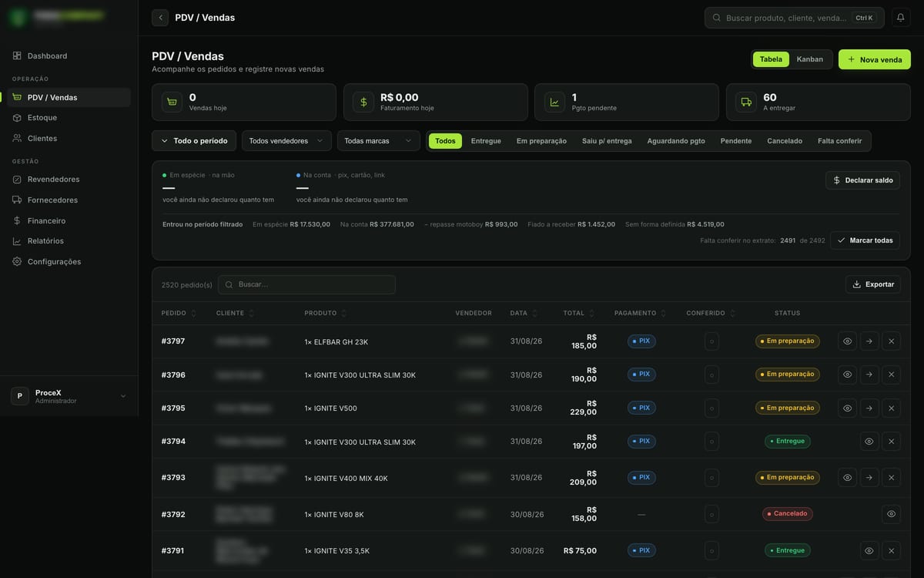Click the Vendas hoje basket icon
The height and width of the screenshot is (578, 924).
coord(172,102)
